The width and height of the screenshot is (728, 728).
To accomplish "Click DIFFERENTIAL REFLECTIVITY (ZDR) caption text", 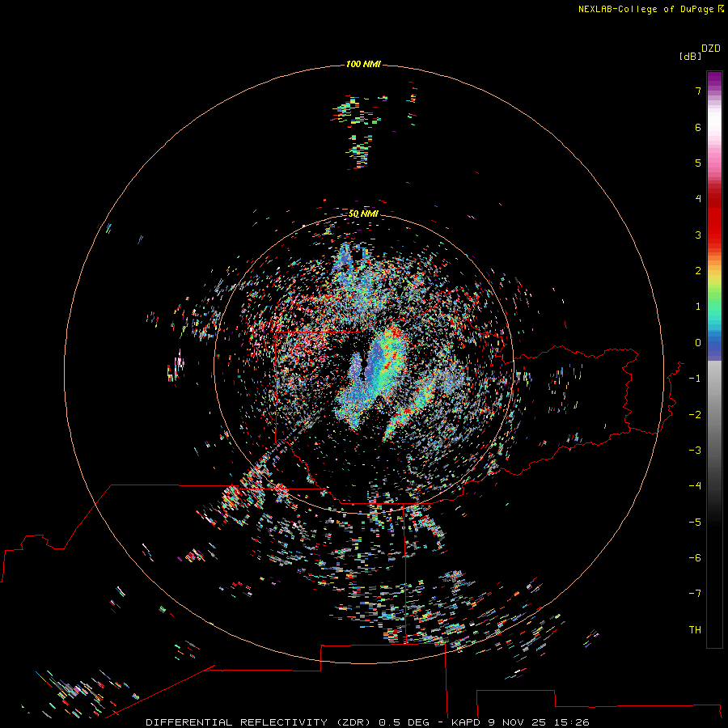I will pyautogui.click(x=258, y=722).
